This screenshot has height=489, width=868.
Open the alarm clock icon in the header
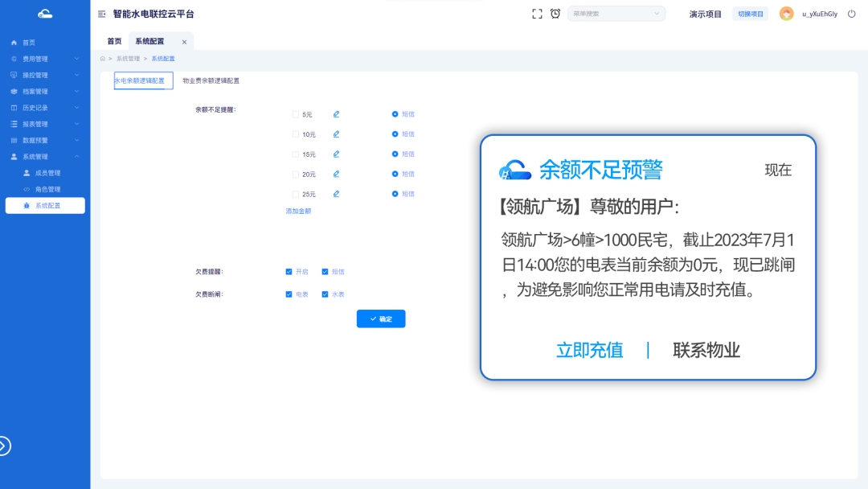(555, 13)
